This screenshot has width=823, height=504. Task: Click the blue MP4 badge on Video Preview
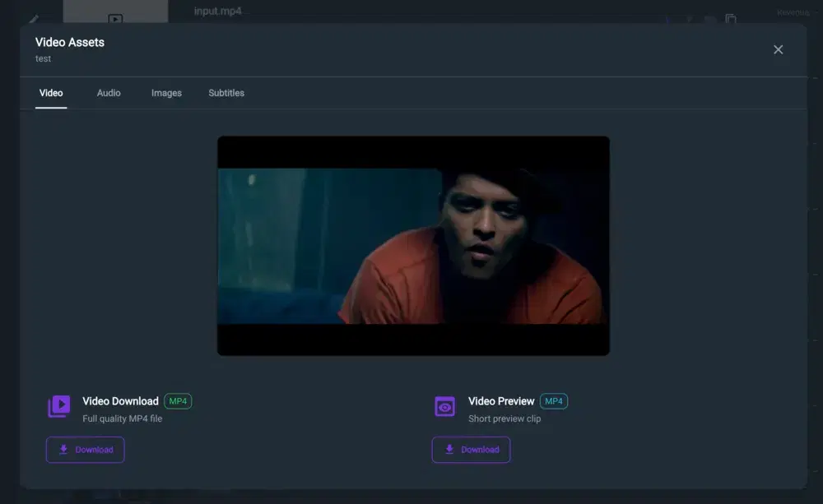554,401
